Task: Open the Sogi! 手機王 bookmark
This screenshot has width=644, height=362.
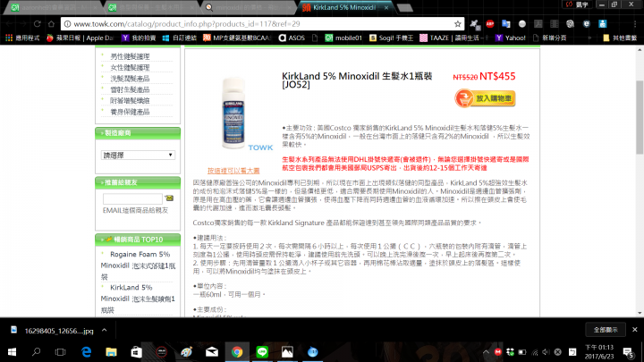Action: coord(392,38)
